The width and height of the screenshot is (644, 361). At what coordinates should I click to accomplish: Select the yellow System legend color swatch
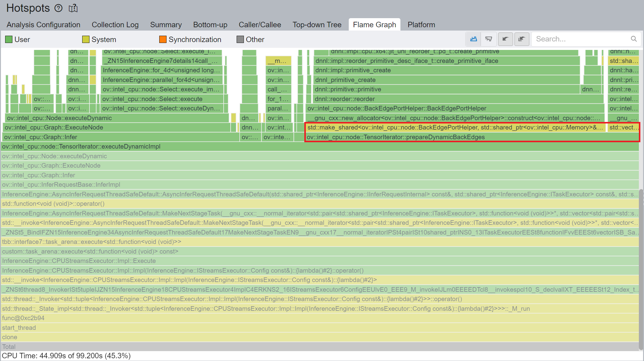[86, 39]
